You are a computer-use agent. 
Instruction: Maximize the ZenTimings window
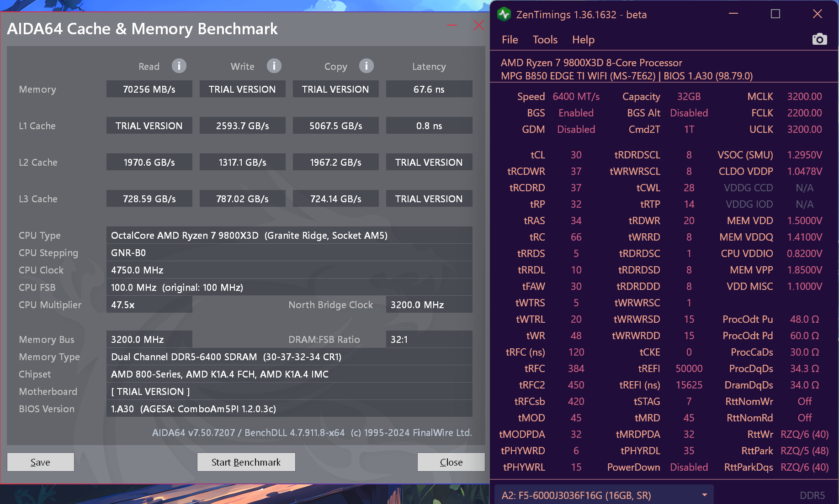click(775, 14)
